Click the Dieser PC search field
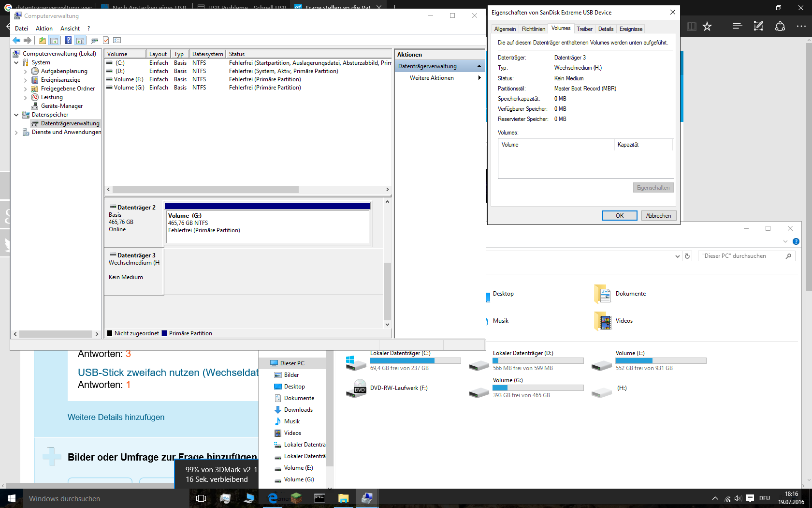This screenshot has height=508, width=812. (742, 256)
